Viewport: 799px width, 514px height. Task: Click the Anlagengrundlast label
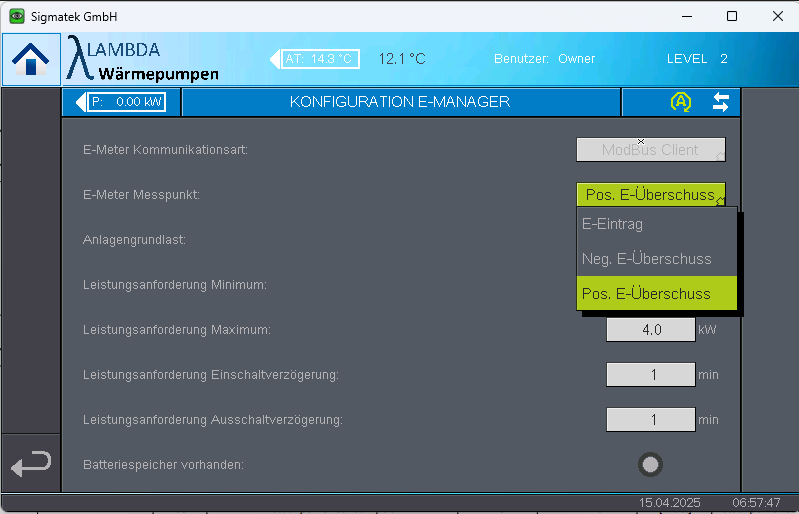134,240
